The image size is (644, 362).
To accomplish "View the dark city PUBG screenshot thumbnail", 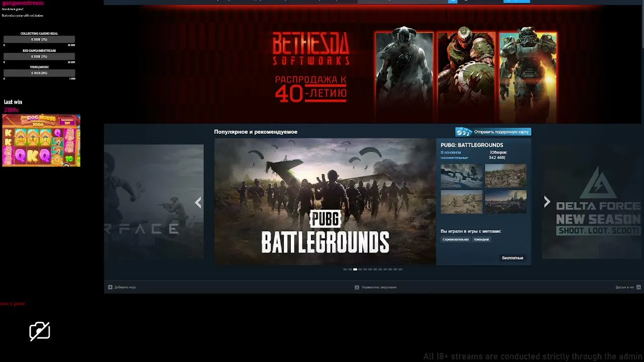I will pos(506,202).
